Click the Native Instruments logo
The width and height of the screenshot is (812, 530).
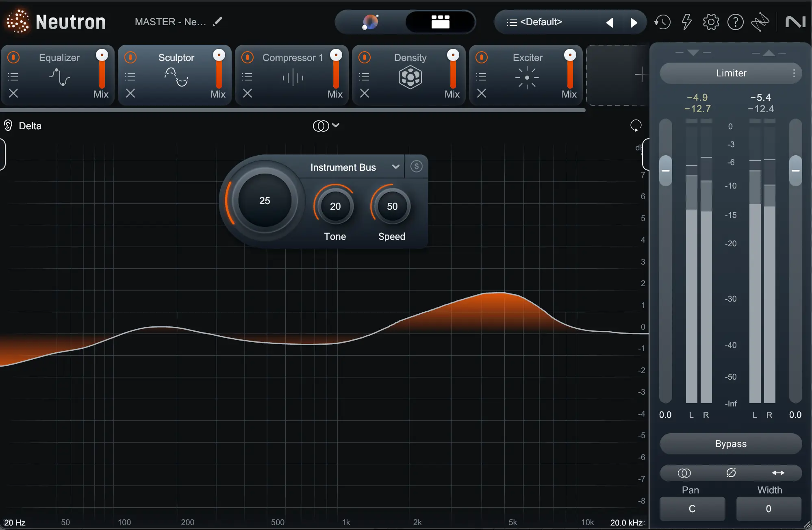click(x=795, y=22)
